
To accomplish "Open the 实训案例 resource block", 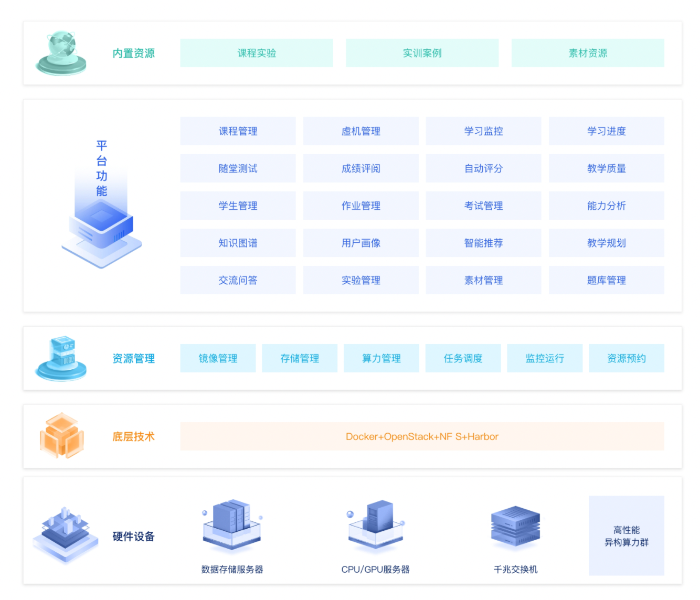I will 422,53.
